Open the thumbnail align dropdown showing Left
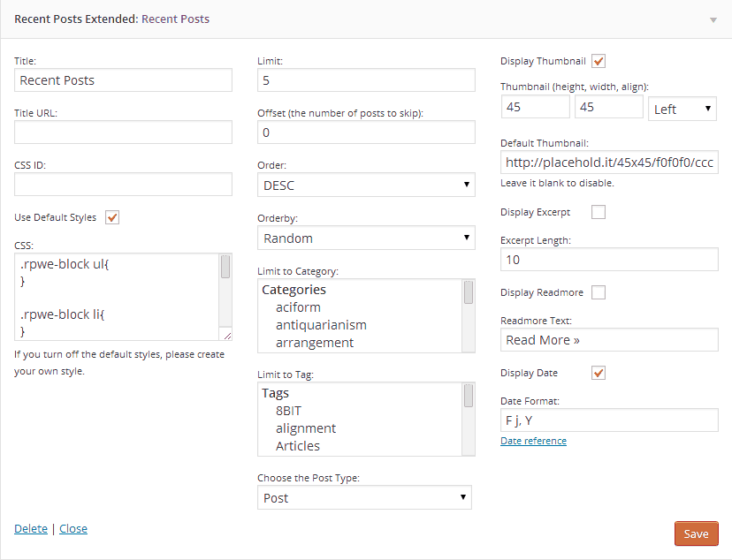 coord(682,109)
